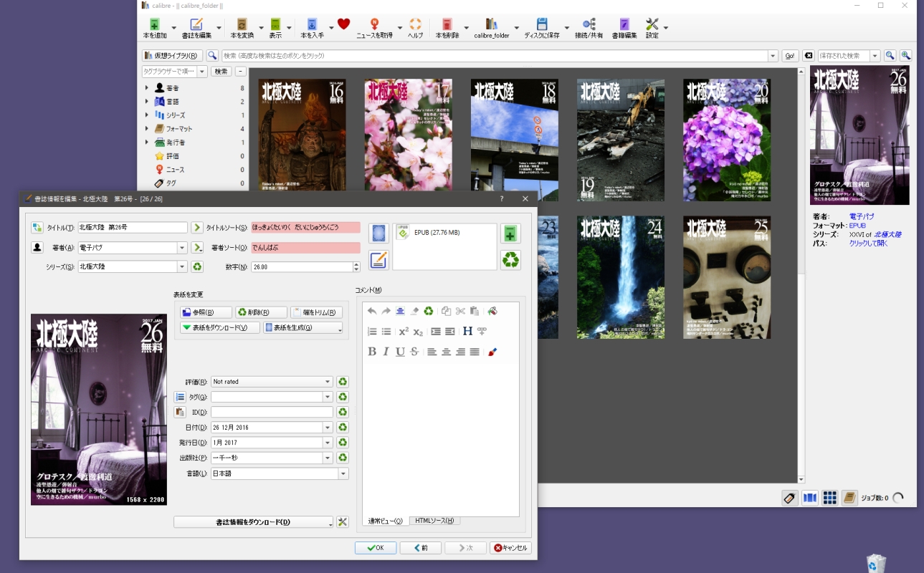This screenshot has width=924, height=573.
Task: Click the red heart donate icon
Action: point(343,24)
